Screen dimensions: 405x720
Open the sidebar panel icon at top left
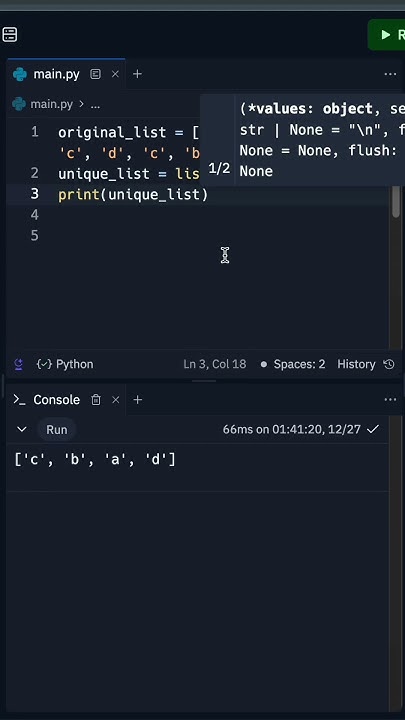10,34
